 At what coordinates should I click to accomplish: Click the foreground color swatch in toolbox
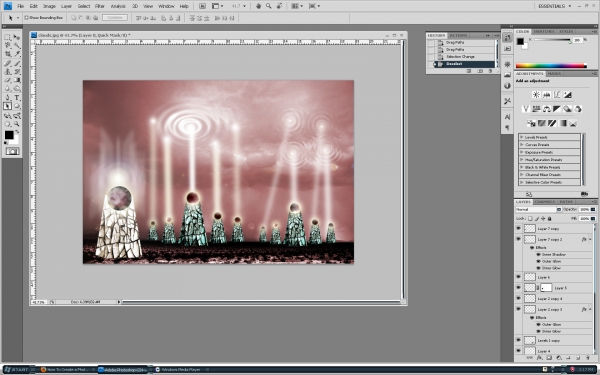click(9, 135)
